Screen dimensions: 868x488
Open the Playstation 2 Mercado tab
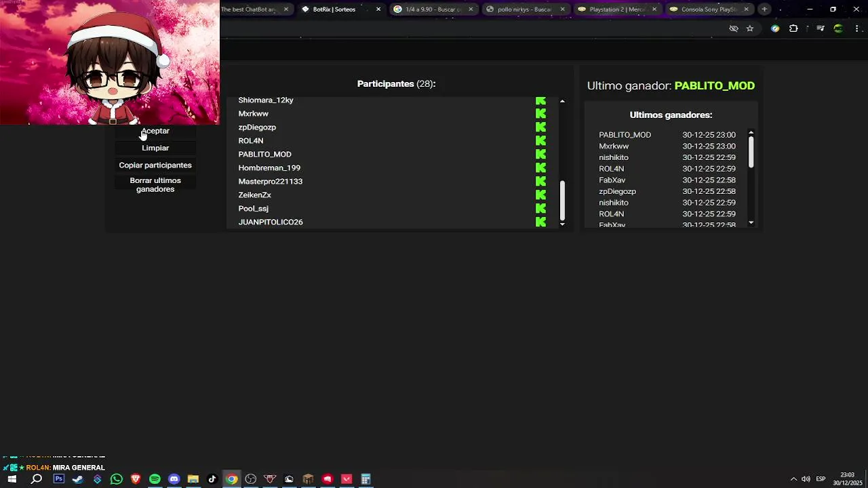616,9
